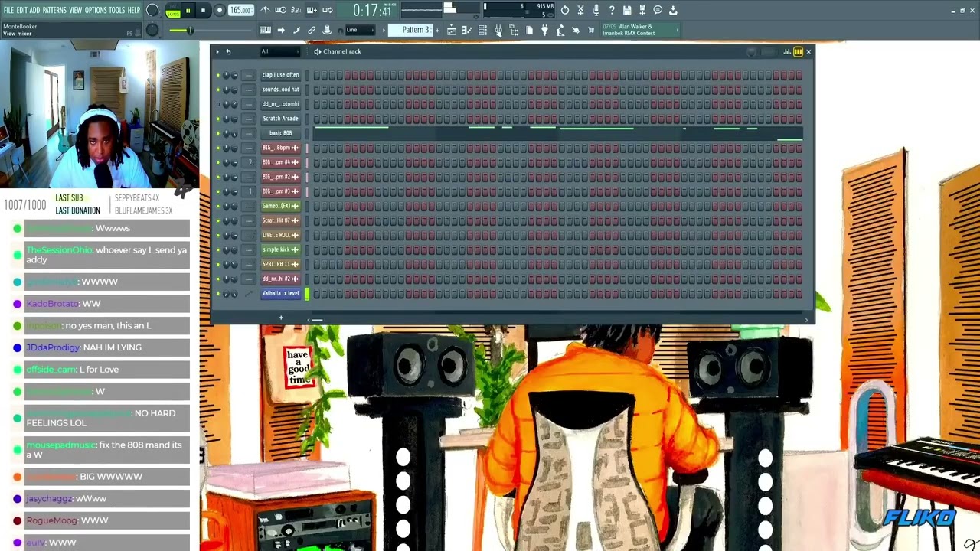The height and width of the screenshot is (551, 980).
Task: Open the OPTIONS menu
Action: click(x=96, y=11)
